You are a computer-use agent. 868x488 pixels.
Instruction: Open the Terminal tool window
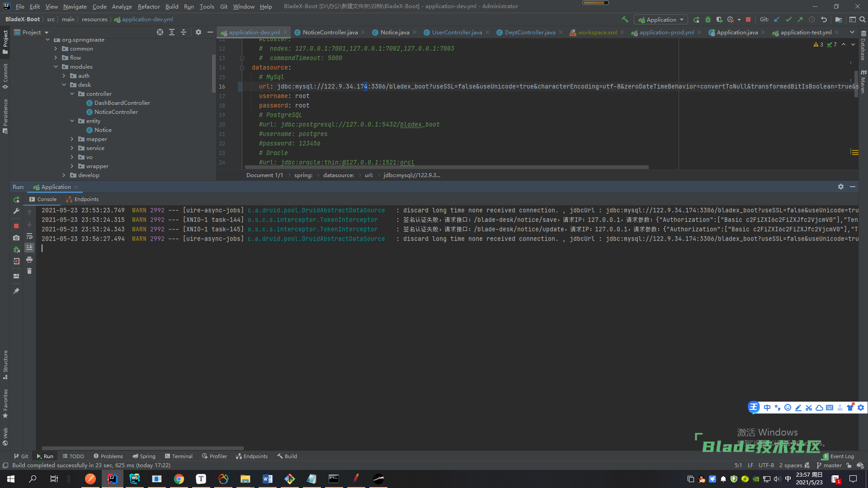[x=179, y=456]
